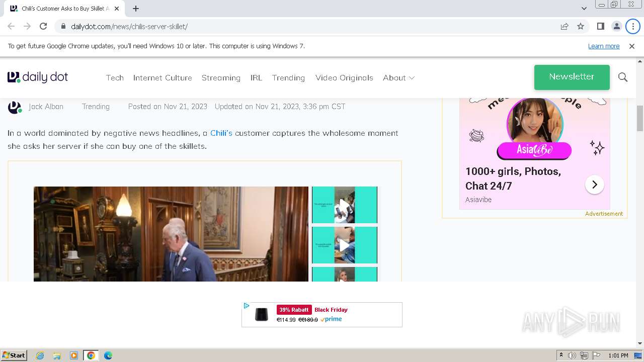Show hidden system tray icons

[x=561, y=355]
